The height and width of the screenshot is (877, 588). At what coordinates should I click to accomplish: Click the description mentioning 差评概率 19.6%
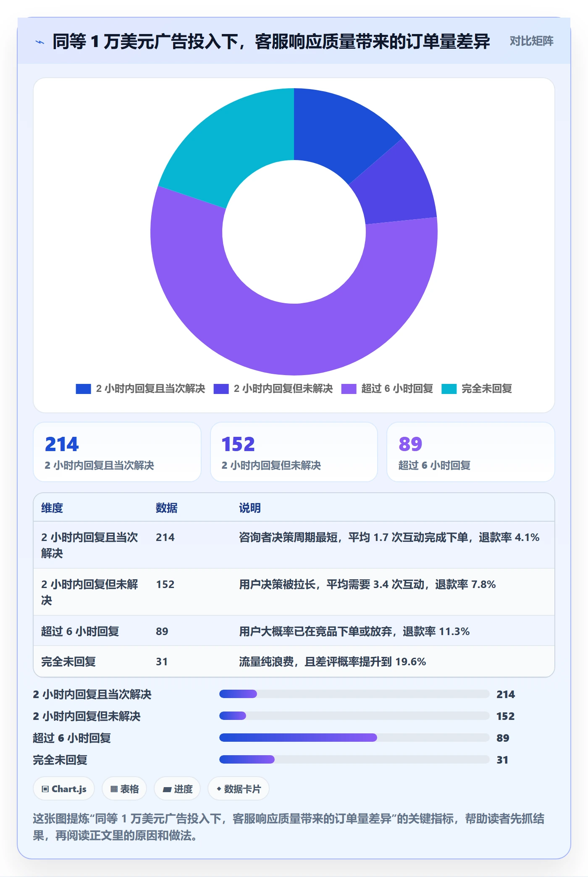coord(333,662)
